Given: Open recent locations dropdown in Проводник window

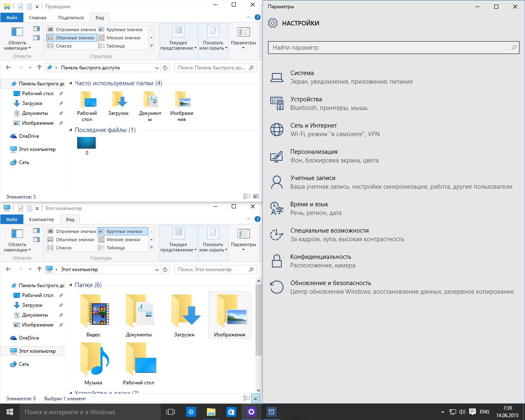Looking at the screenshot, I should click(30, 68).
